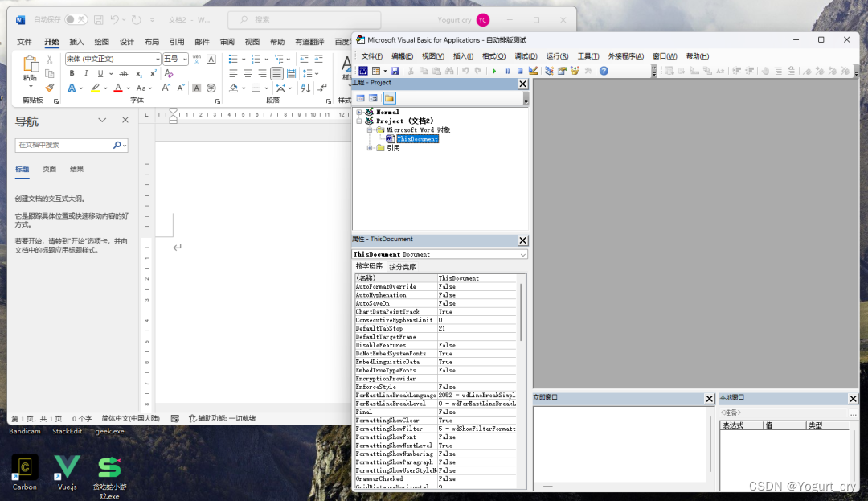The height and width of the screenshot is (501, 868).
Task: Select ThisDocument in project tree
Action: pos(417,139)
